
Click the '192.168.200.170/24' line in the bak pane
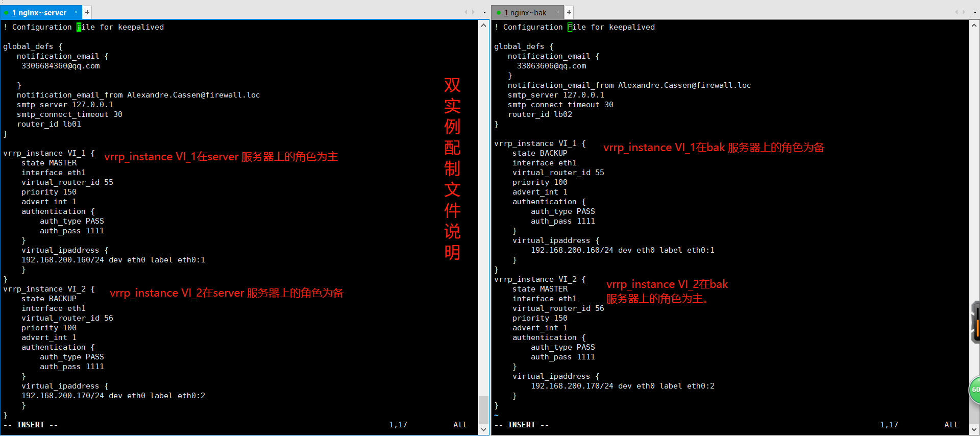coord(623,386)
